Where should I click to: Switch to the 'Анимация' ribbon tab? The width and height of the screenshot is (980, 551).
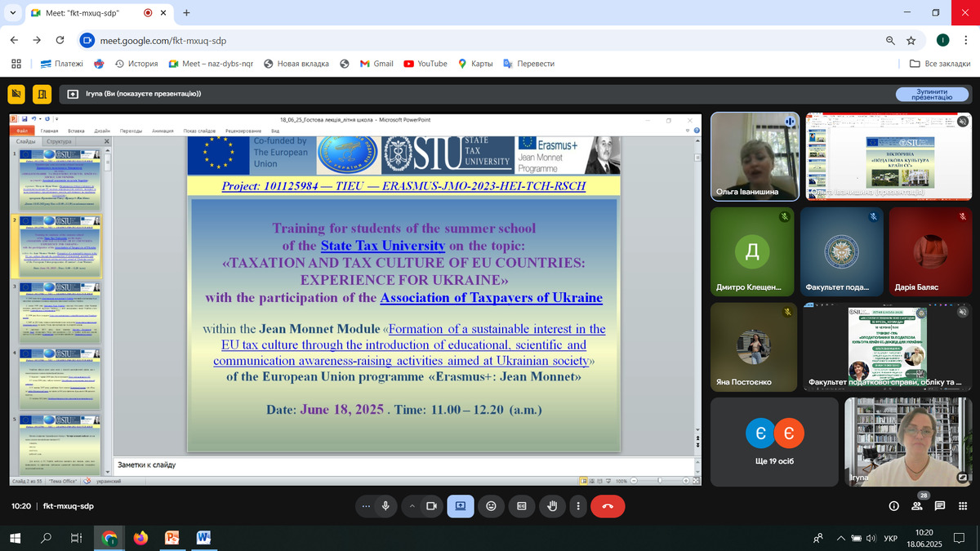click(163, 131)
